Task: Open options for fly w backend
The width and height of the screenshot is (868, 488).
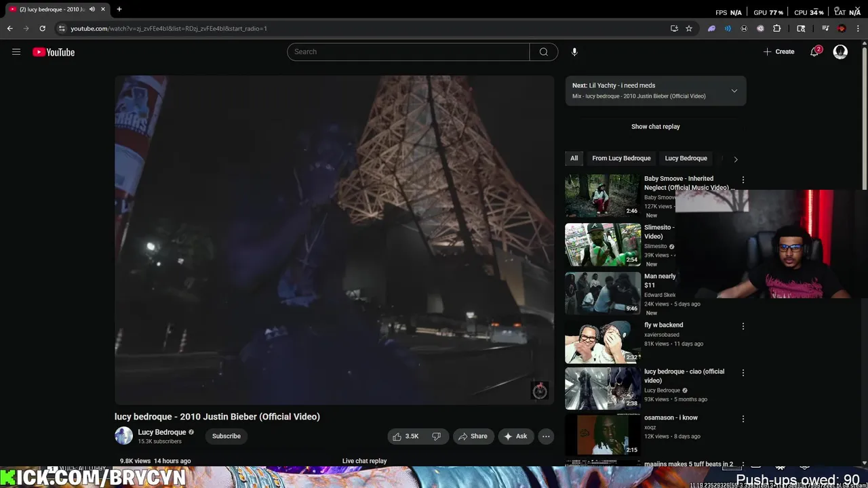Action: click(x=743, y=326)
